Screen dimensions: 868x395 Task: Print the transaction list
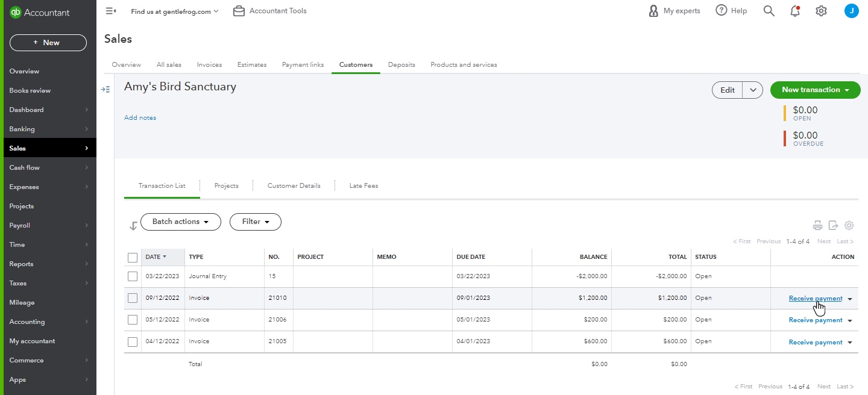(x=817, y=225)
